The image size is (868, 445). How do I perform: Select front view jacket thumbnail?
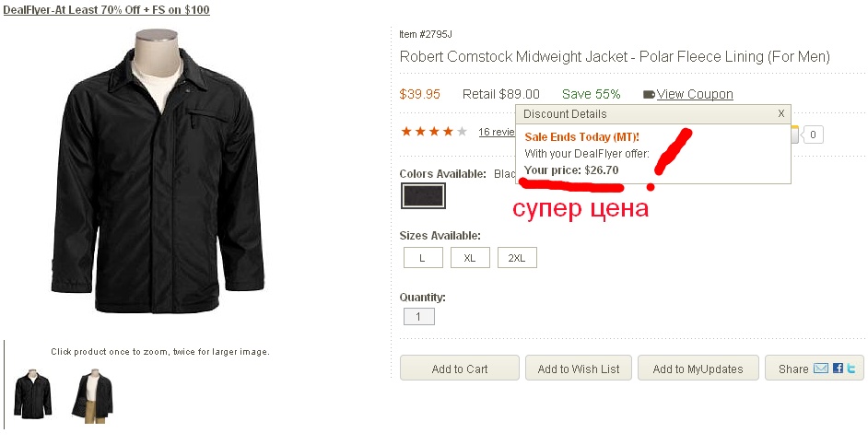tap(32, 394)
